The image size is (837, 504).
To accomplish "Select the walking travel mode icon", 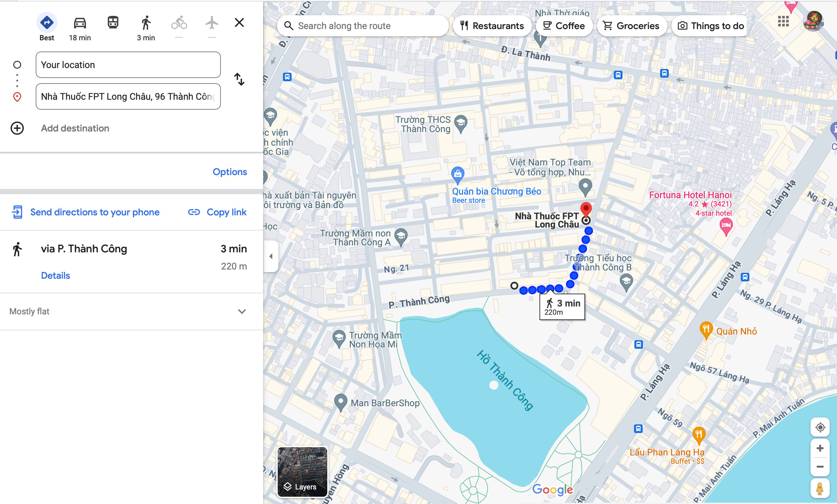I will (146, 23).
